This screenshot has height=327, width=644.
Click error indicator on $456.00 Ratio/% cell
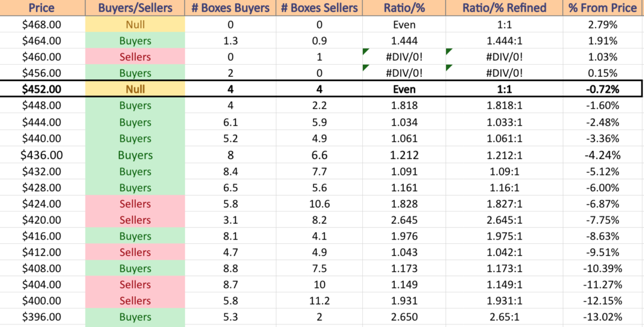pos(365,67)
